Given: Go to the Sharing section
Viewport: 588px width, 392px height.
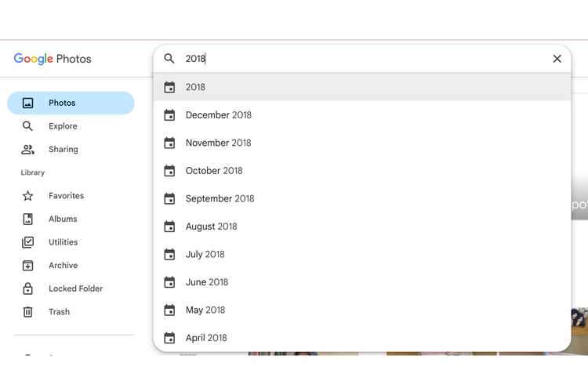Looking at the screenshot, I should click(x=63, y=149).
